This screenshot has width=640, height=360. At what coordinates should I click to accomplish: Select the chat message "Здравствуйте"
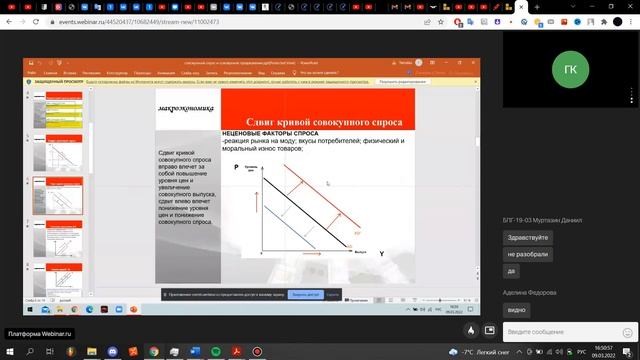coord(528,238)
